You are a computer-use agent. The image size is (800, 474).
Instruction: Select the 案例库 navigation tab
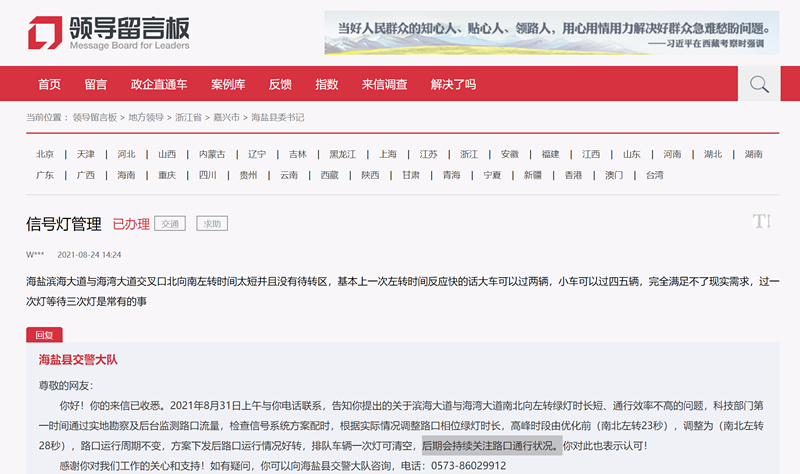[x=228, y=84]
